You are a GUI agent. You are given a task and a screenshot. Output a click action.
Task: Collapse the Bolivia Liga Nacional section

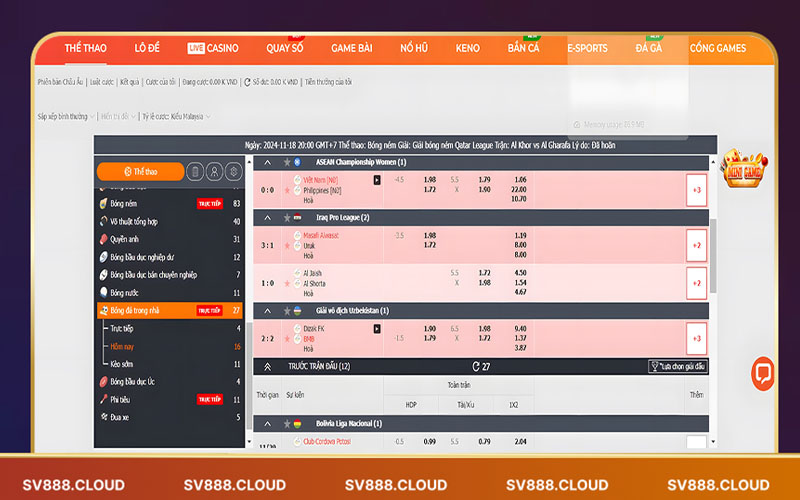[x=267, y=424]
